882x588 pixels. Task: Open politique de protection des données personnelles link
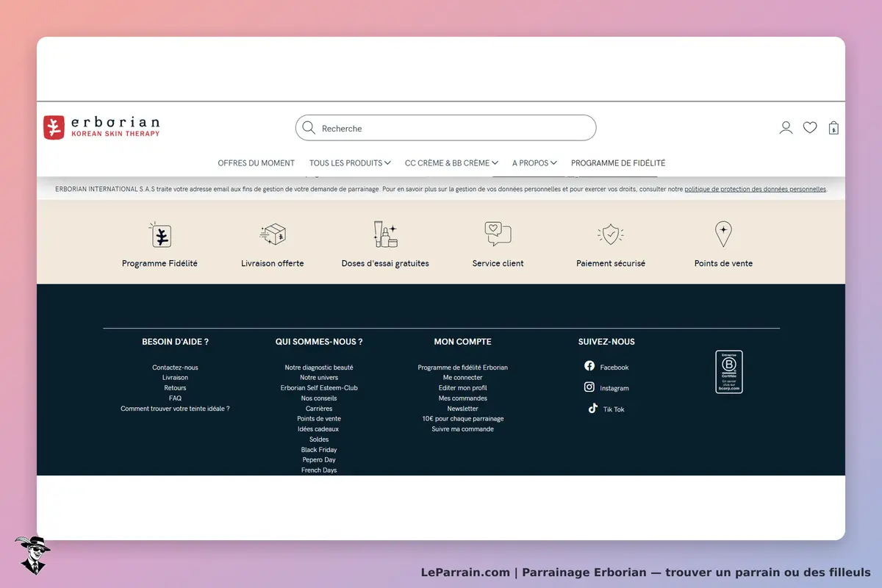[756, 189]
